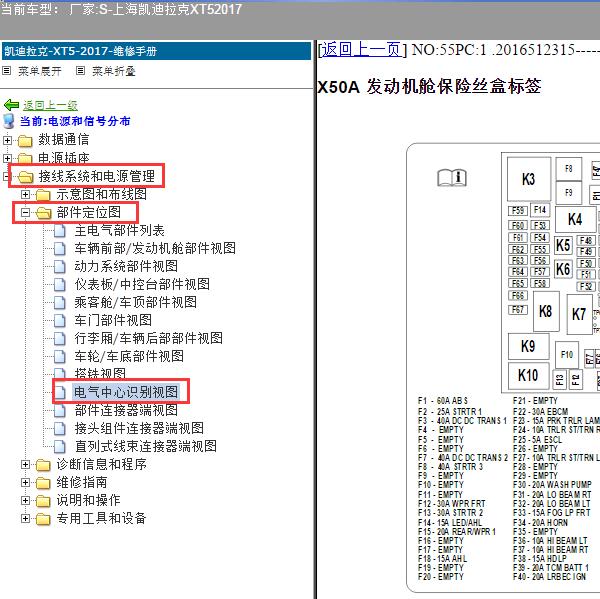Click the 诊断信息和程序 folder icon

click(43, 465)
